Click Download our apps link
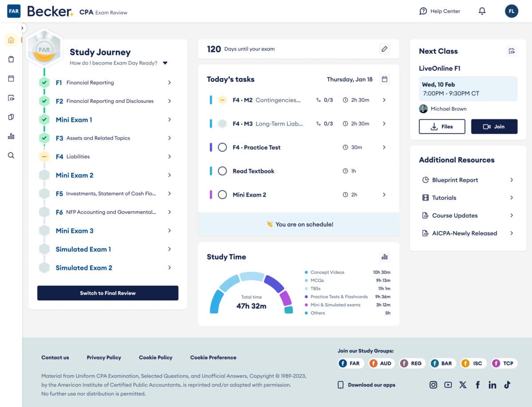532x407 pixels. point(367,385)
